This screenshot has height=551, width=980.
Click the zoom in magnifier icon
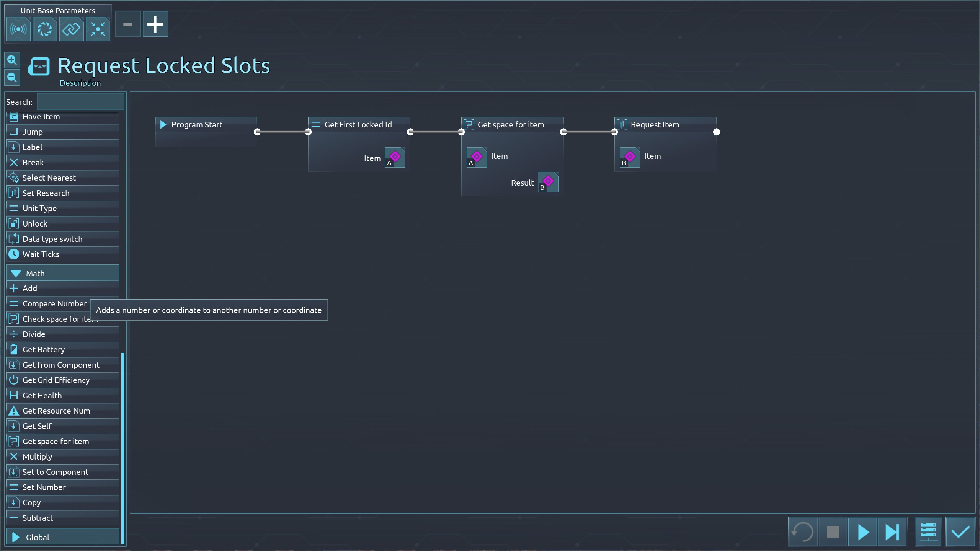[x=12, y=60]
